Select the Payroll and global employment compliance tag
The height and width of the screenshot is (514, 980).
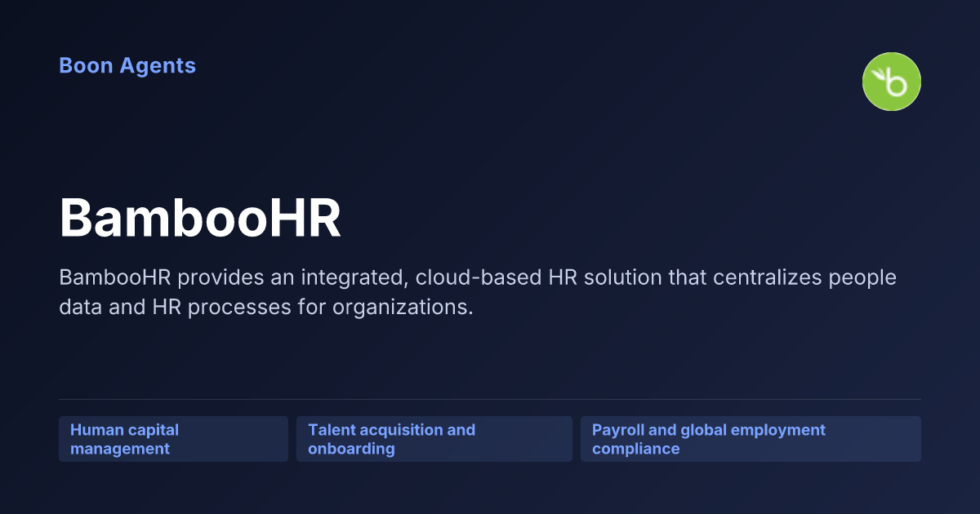pyautogui.click(x=751, y=439)
